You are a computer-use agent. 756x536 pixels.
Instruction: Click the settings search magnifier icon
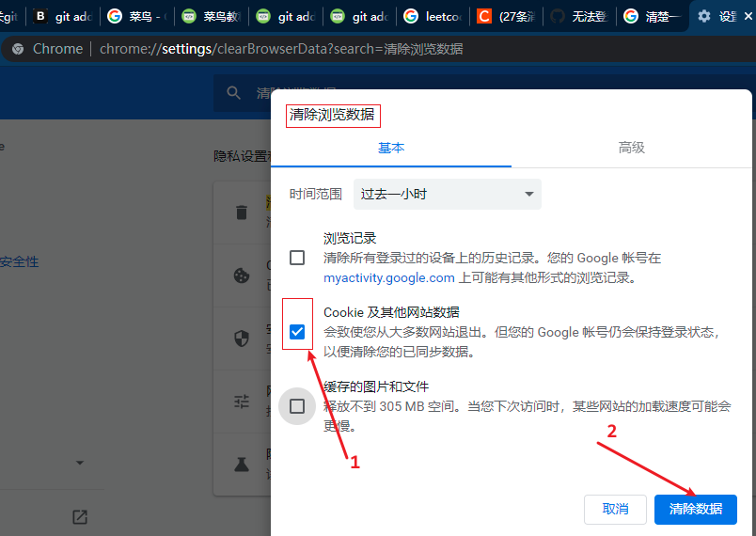coord(234,92)
